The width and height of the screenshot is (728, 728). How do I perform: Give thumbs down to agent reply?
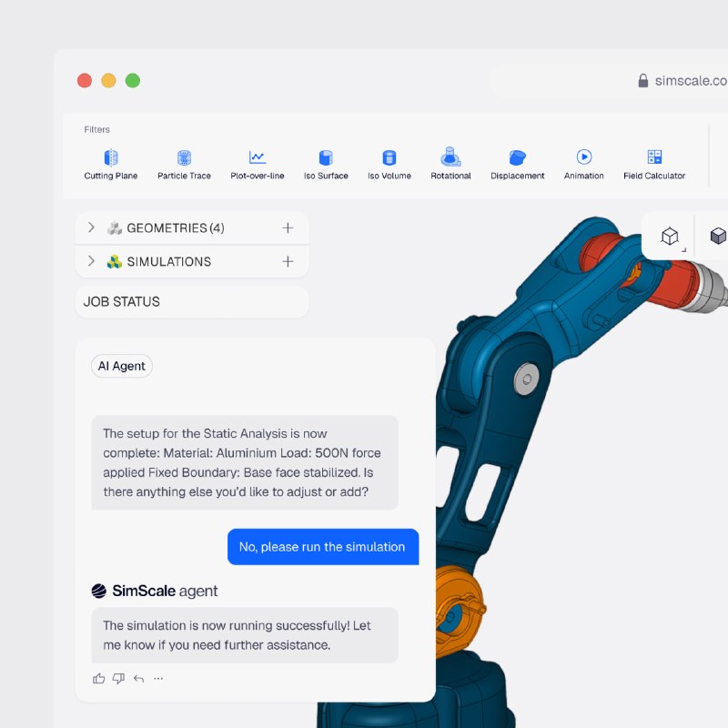[x=119, y=678]
